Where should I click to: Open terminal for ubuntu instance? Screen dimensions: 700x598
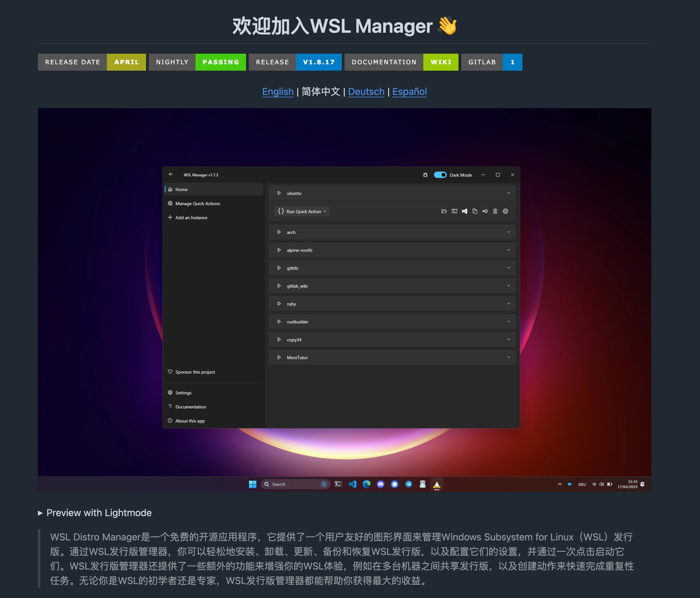[x=454, y=211]
